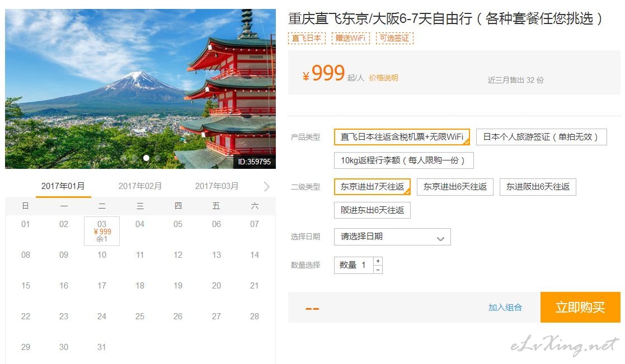
Task: Choose 阪进东出6天往返 option
Action: click(x=372, y=210)
